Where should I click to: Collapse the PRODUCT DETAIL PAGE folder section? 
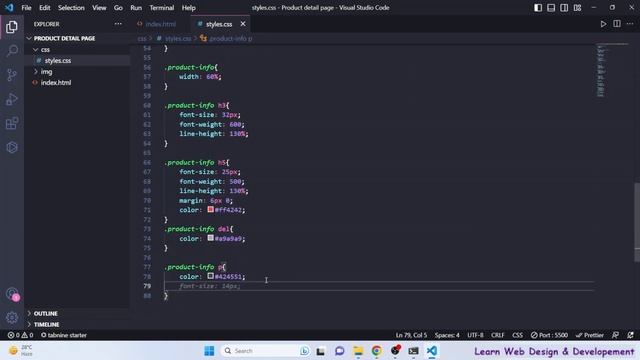64,38
